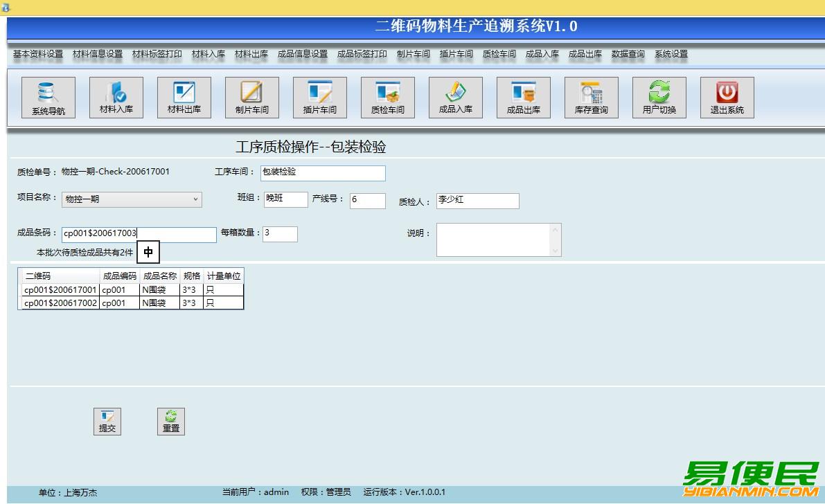Select the 制片车间 toolbar icon
The image size is (825, 504).
click(x=251, y=98)
